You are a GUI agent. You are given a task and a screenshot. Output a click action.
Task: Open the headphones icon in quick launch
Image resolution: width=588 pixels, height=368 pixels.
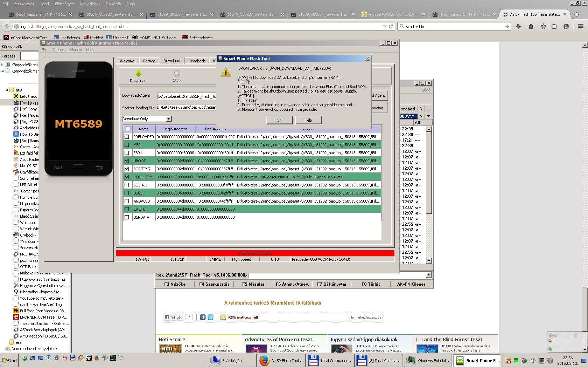pyautogui.click(x=89, y=358)
